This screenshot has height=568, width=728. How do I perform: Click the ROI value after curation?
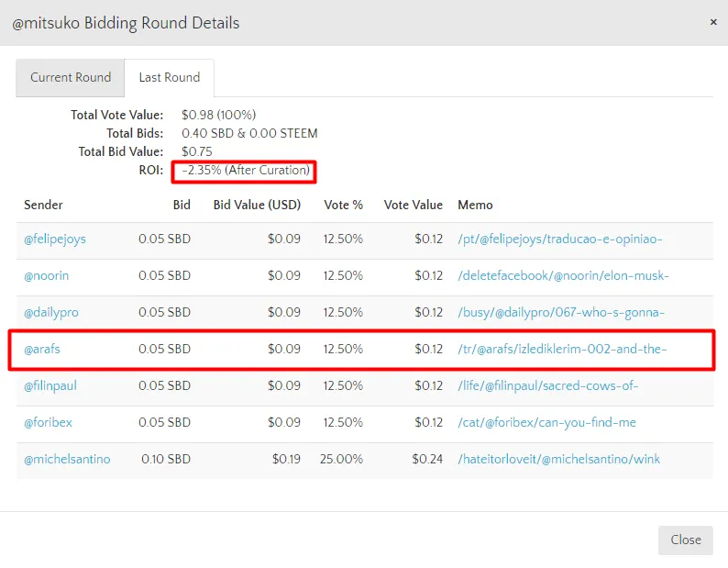click(246, 171)
